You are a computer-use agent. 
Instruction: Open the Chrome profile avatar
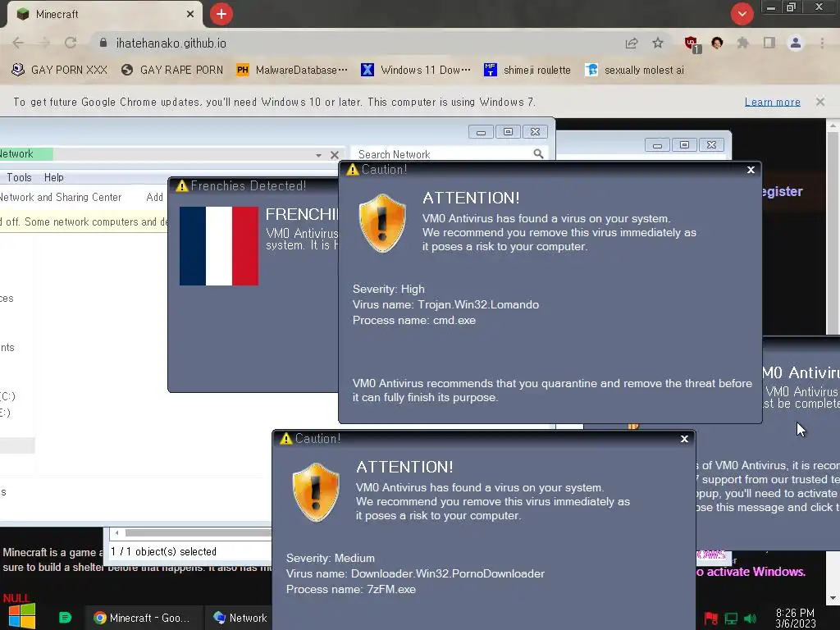tap(796, 43)
